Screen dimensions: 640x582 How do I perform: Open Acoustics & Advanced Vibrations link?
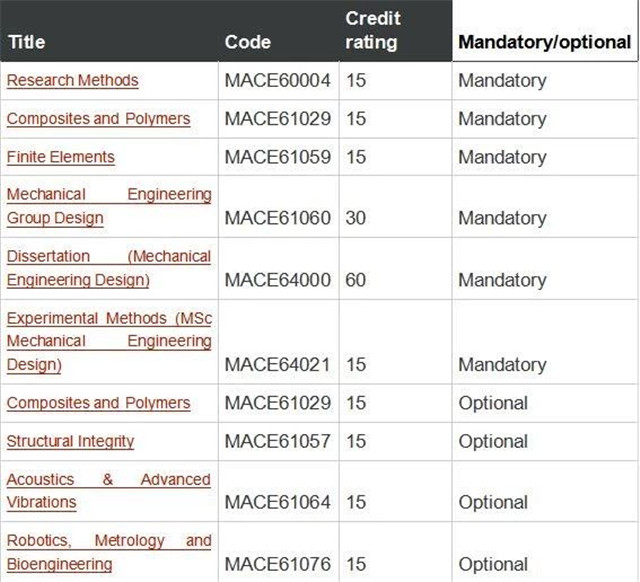coord(109,491)
